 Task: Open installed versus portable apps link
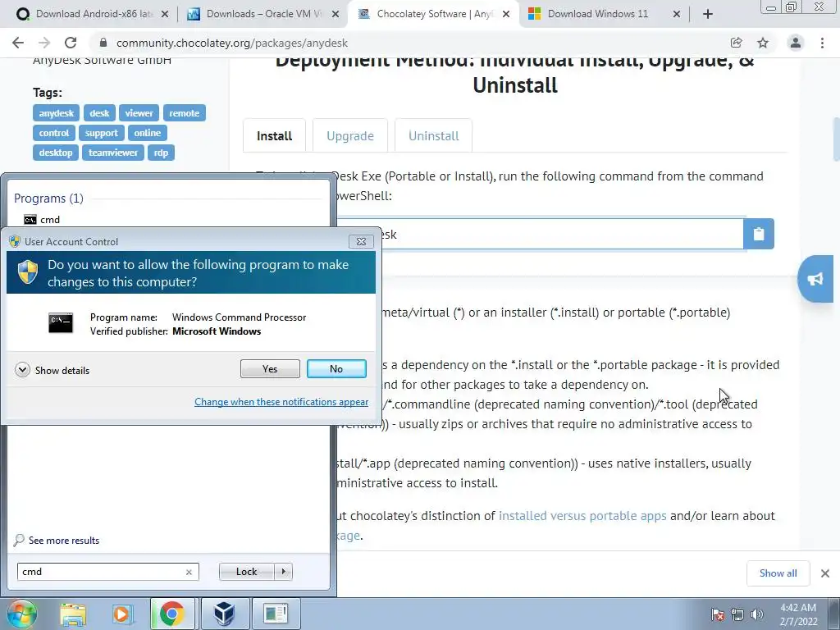tap(582, 516)
